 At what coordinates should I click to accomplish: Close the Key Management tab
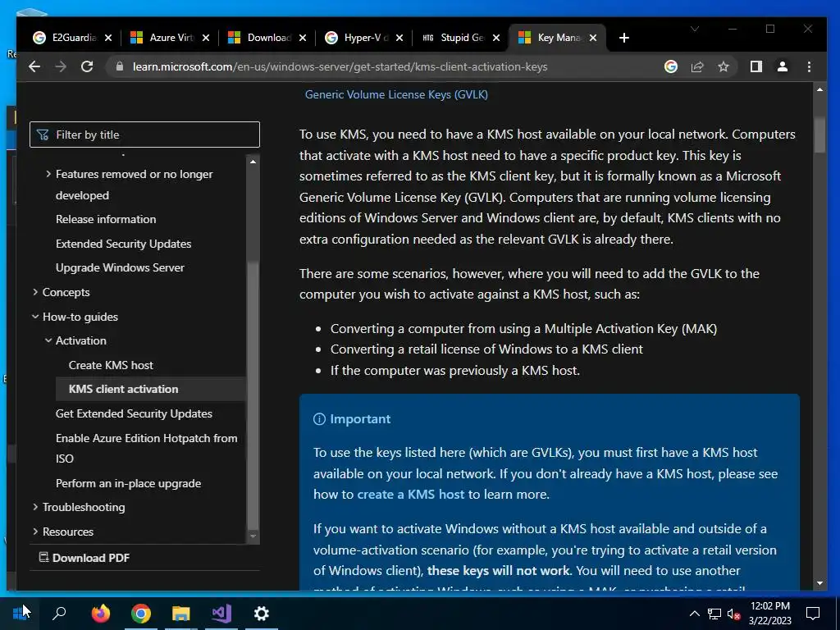(x=593, y=38)
